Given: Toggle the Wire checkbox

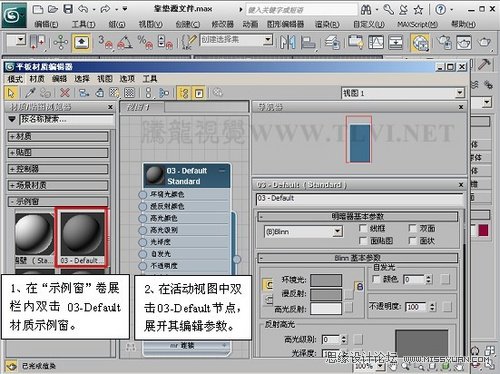Looking at the screenshot, I should (x=363, y=228).
